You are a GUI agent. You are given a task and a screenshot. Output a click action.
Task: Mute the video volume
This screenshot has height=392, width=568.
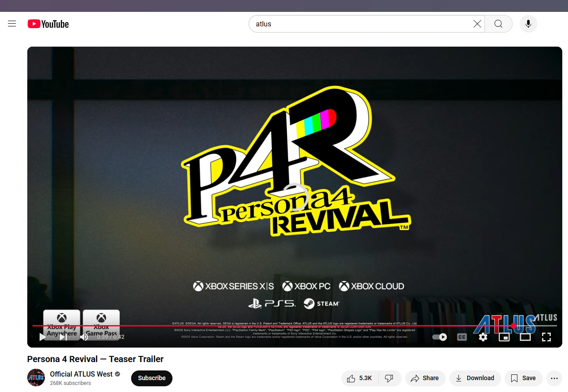pos(84,337)
